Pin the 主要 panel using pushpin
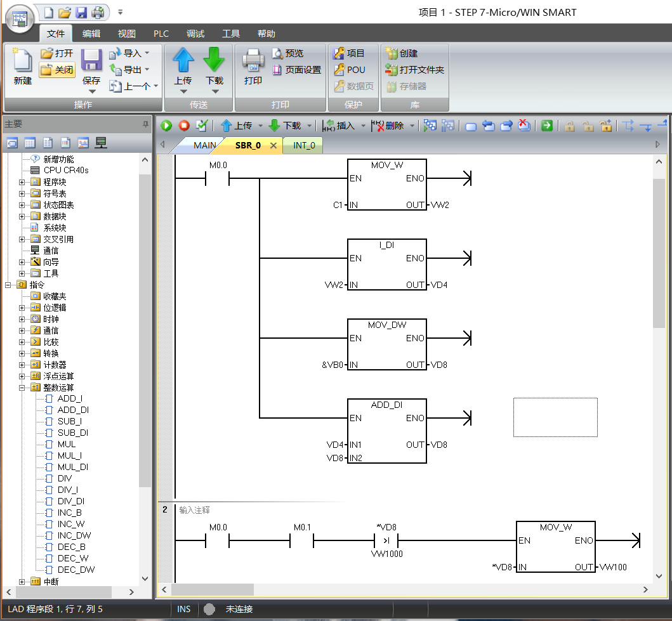This screenshot has width=672, height=621. tap(145, 124)
